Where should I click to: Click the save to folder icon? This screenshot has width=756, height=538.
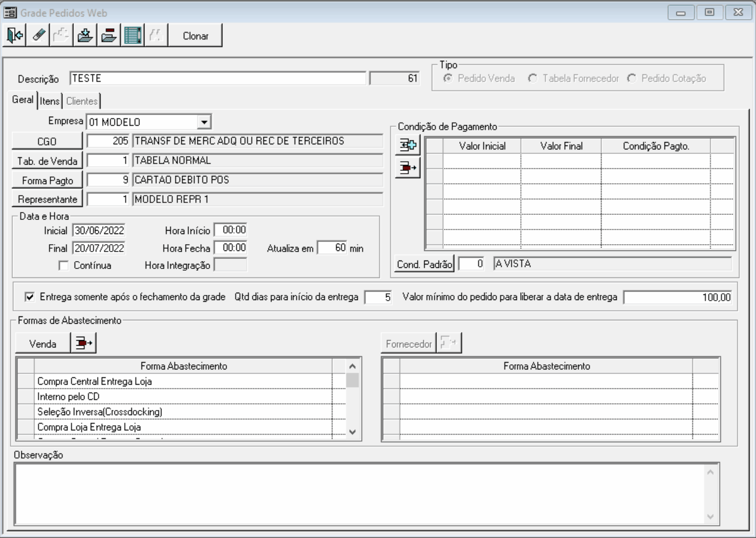(x=85, y=36)
